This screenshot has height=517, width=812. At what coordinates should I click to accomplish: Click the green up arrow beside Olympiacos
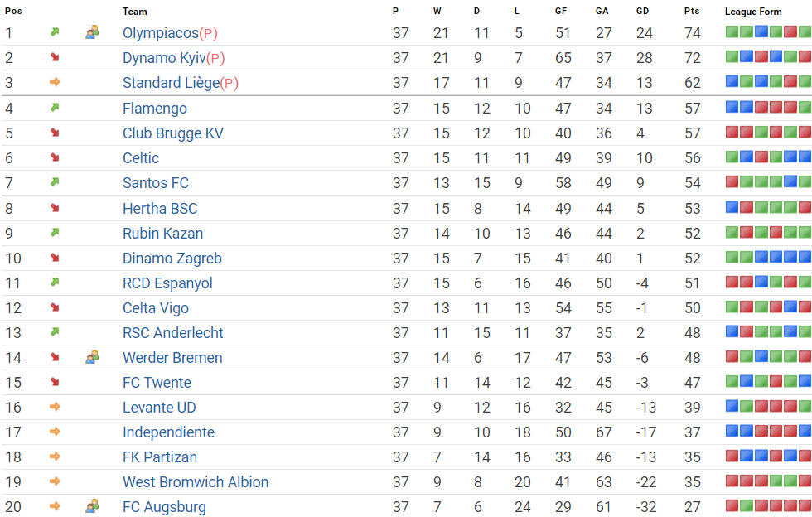coord(55,32)
